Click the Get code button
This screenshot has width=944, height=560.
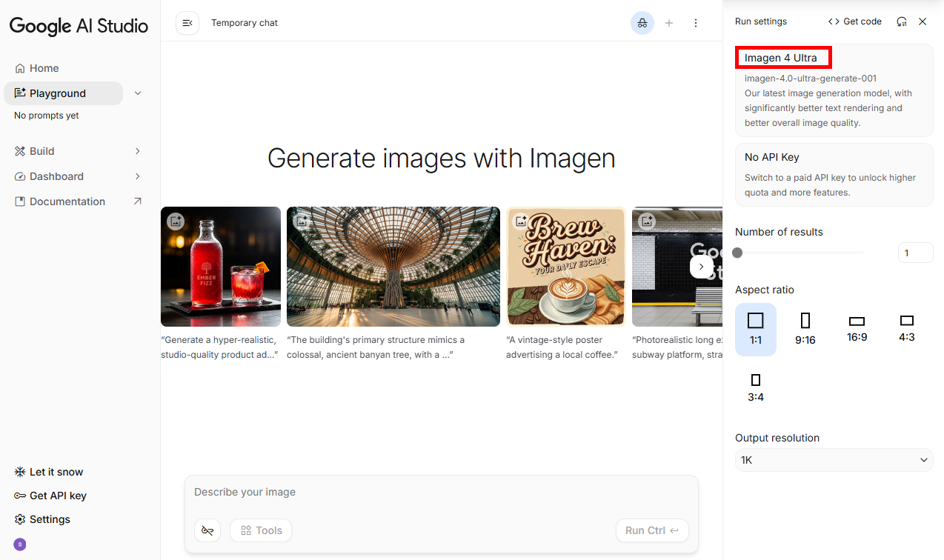(855, 21)
